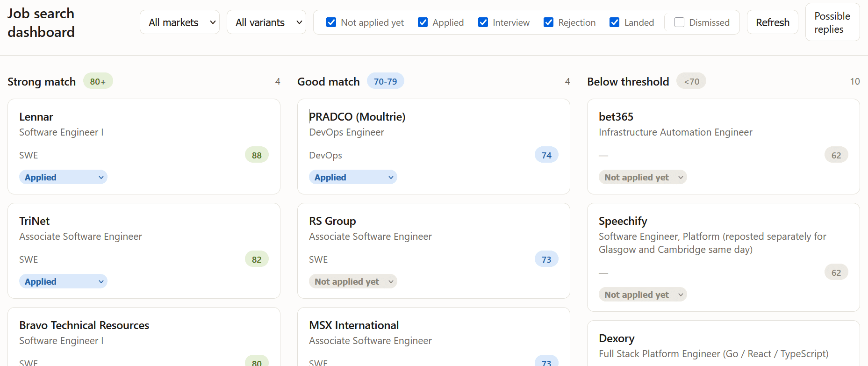Click the PRADCO (Moultrie) card title

[x=357, y=117]
